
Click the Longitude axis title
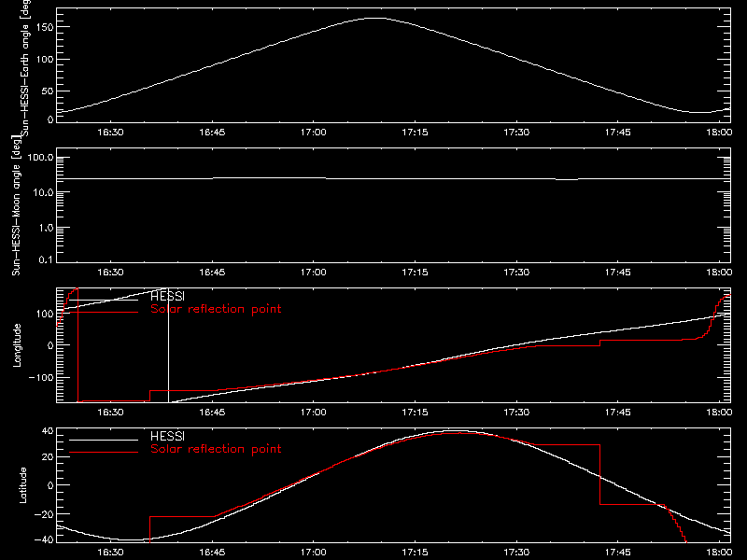pyautogui.click(x=17, y=345)
